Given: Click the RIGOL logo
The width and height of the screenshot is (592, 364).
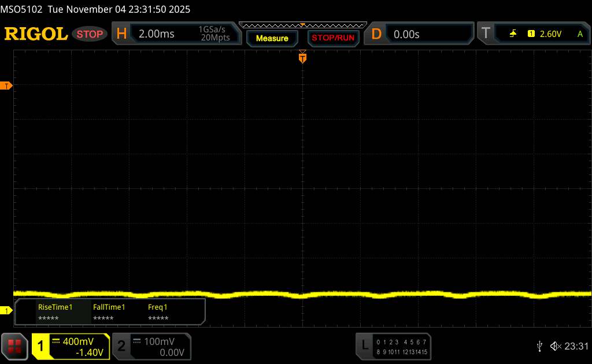Looking at the screenshot, I should pyautogui.click(x=36, y=34).
